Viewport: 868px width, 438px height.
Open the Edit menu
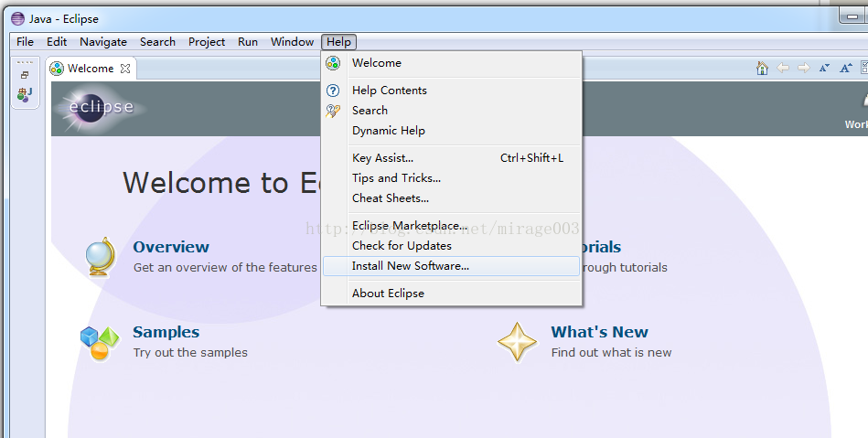pyautogui.click(x=57, y=42)
